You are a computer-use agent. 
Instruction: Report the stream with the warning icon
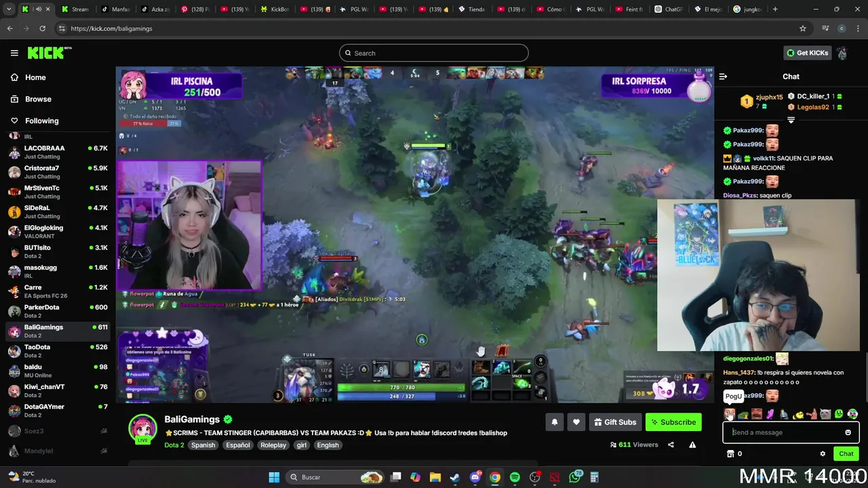[692, 445]
